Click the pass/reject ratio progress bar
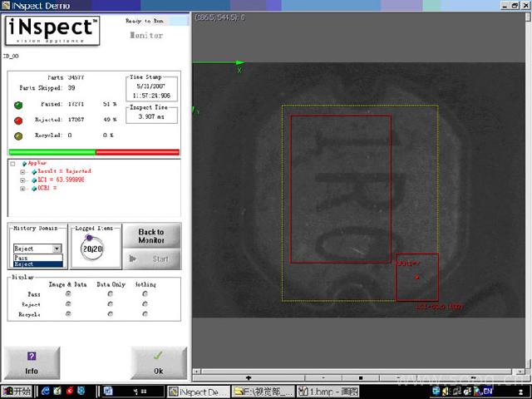Image resolution: width=532 pixels, height=399 pixels. click(x=94, y=152)
